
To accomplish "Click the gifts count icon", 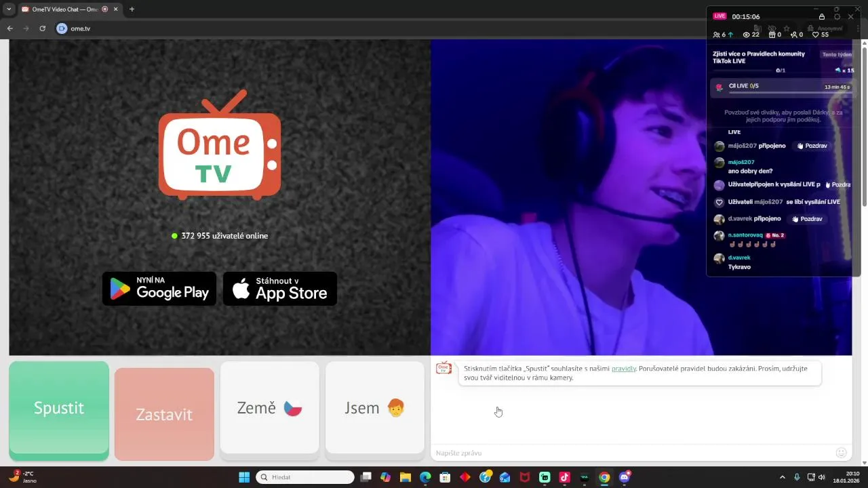I will click(771, 35).
